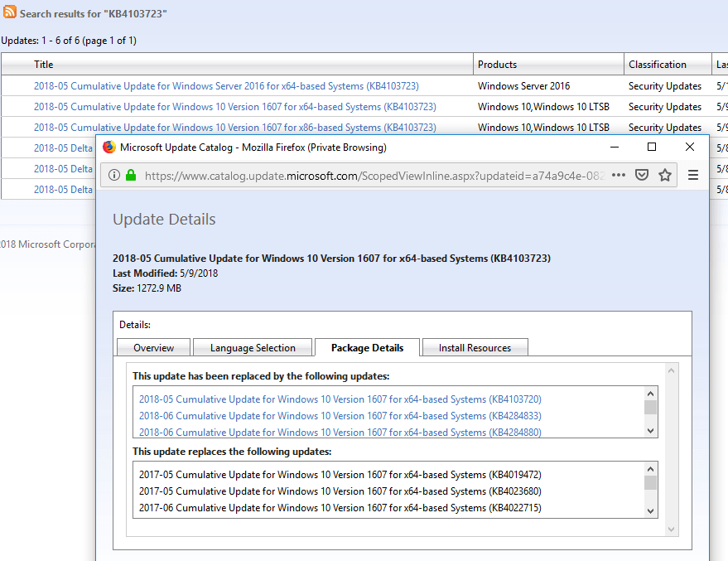
Task: Open the KB4103720 replacement update link
Action: tap(340, 399)
